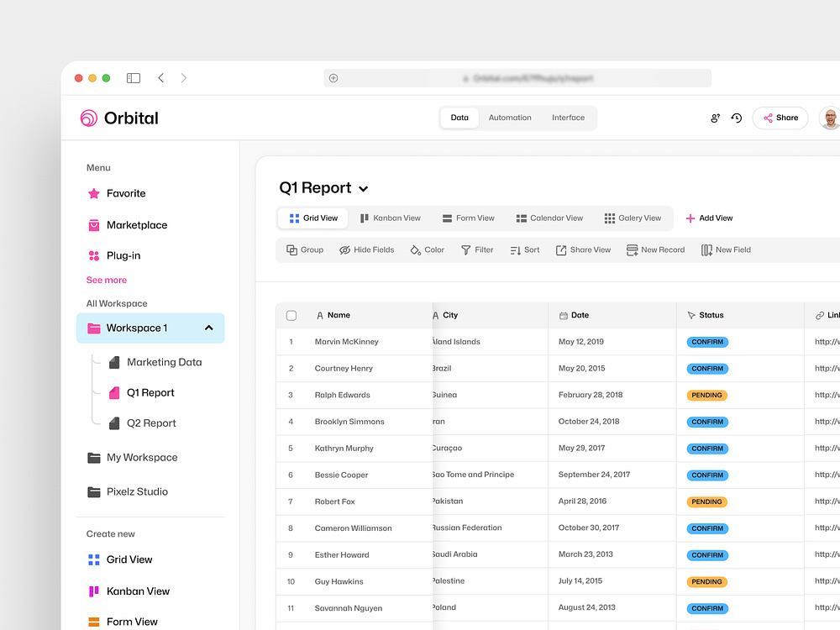
Task: Open the See more link in the sidebar
Action: [x=106, y=280]
